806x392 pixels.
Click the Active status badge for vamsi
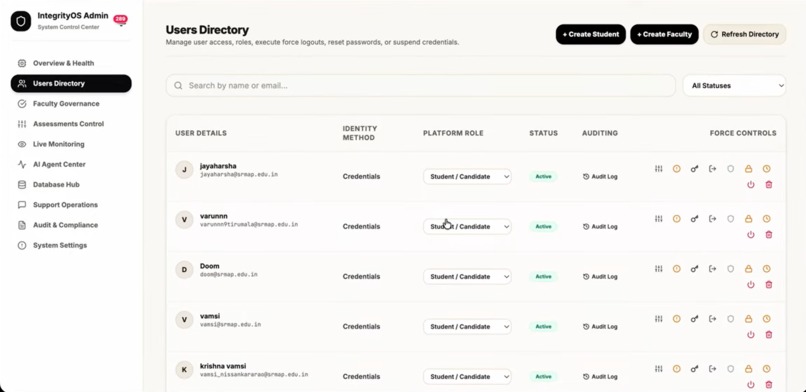point(543,326)
